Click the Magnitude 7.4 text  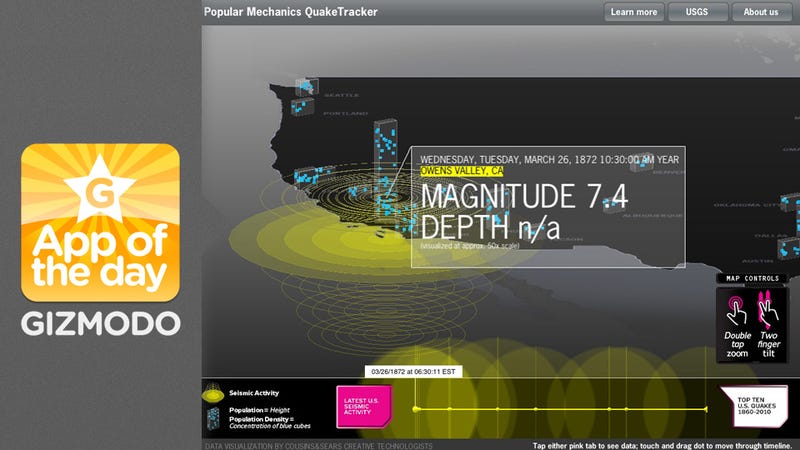524,196
